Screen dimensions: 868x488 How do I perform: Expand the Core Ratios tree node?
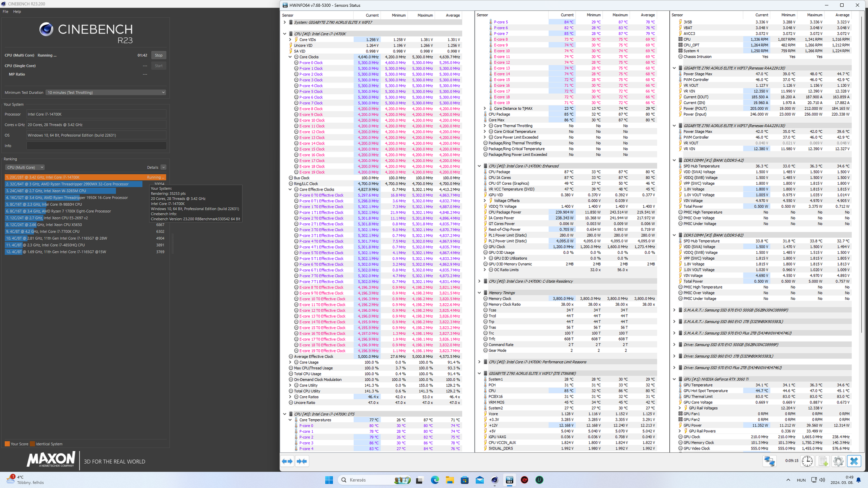290,397
